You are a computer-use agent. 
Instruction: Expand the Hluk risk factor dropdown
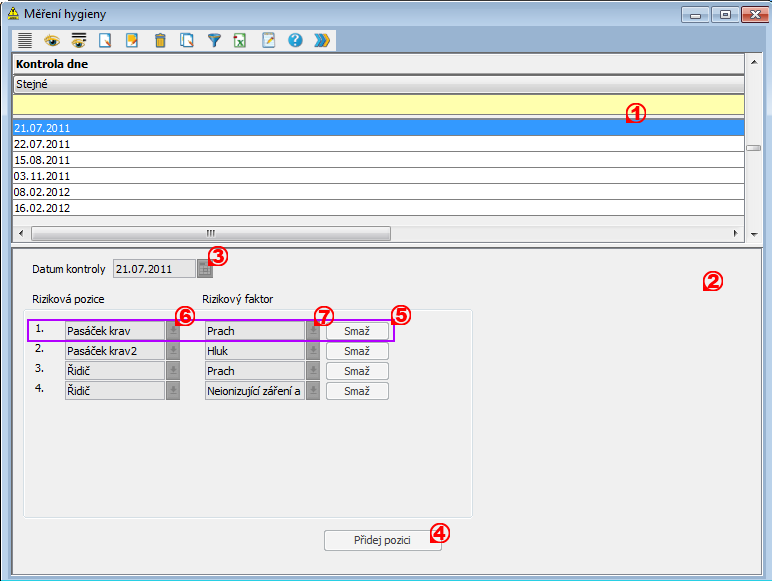click(313, 351)
